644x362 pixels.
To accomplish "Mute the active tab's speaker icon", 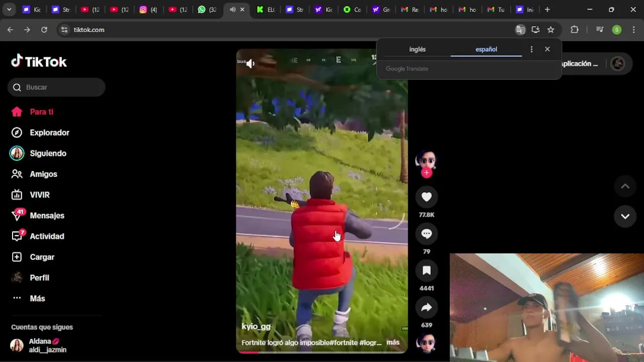I will tap(232, 10).
